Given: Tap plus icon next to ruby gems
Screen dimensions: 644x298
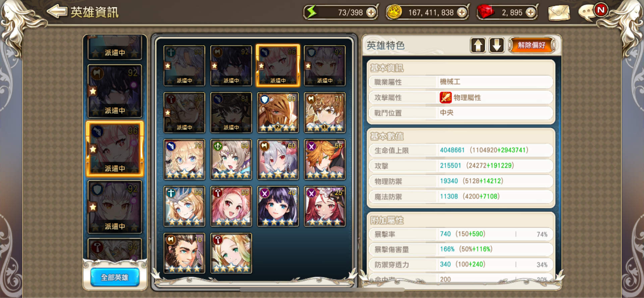Looking at the screenshot, I should pyautogui.click(x=531, y=13).
